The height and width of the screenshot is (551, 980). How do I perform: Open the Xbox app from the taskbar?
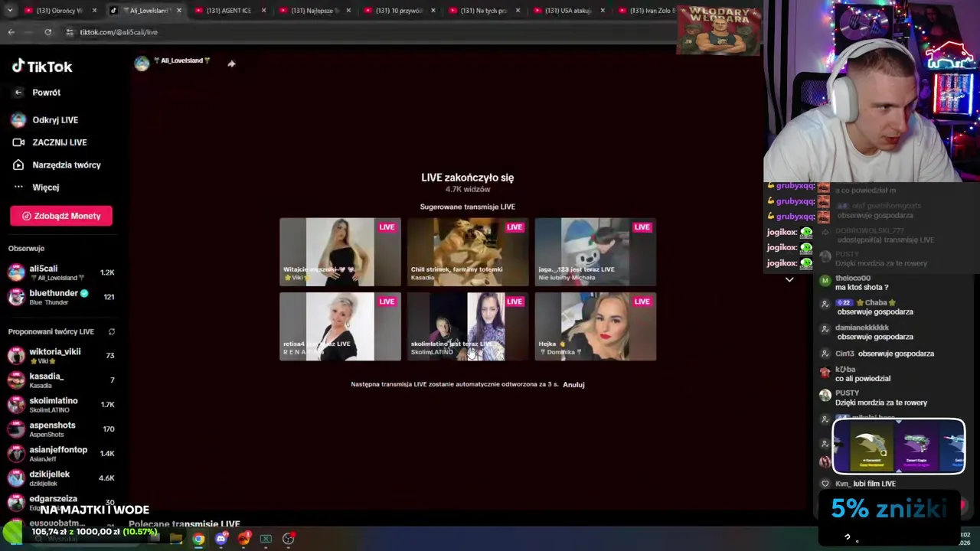pyautogui.click(x=266, y=539)
